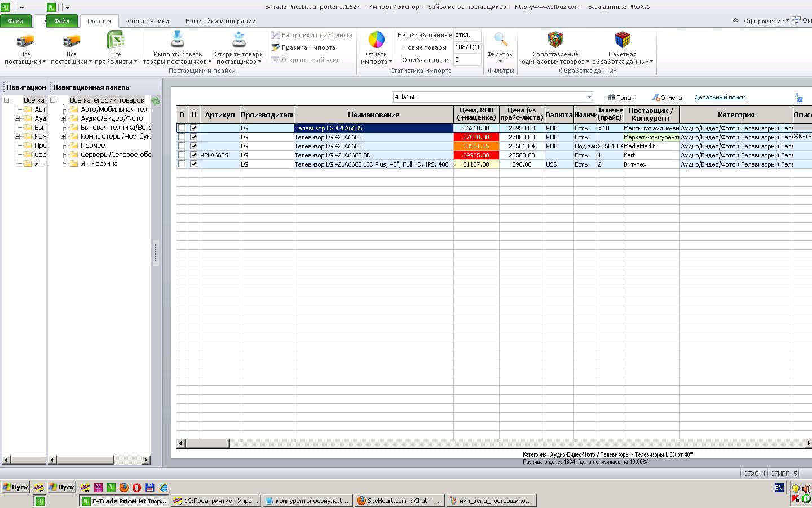Open the Отчёты импорта pie chart icon
Image resolution: width=812 pixels, height=508 pixels.
pos(376,40)
